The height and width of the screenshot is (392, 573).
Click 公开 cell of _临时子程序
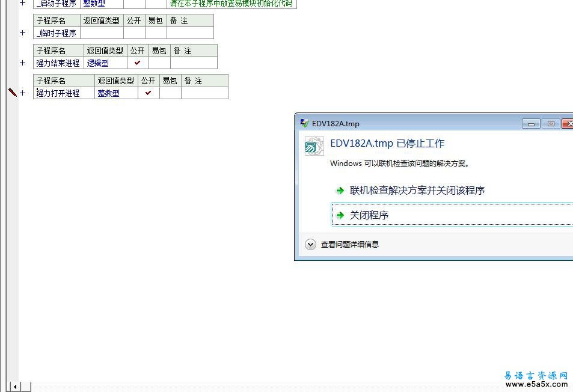click(134, 33)
